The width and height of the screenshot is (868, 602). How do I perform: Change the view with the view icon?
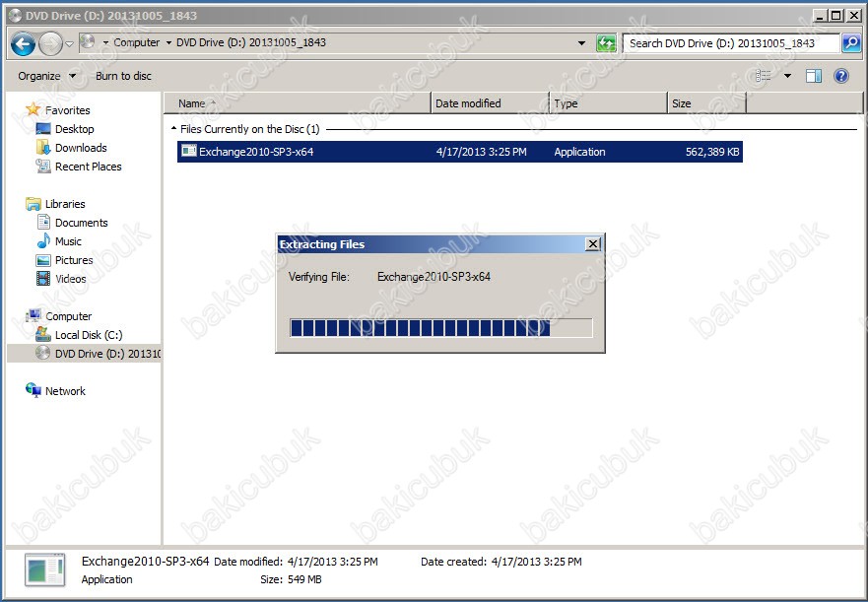pyautogui.click(x=764, y=76)
